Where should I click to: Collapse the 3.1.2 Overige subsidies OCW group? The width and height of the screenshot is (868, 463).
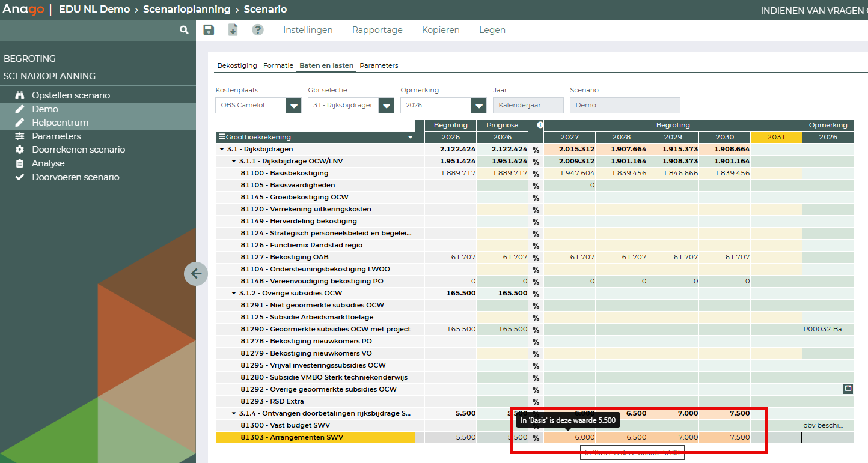234,293
